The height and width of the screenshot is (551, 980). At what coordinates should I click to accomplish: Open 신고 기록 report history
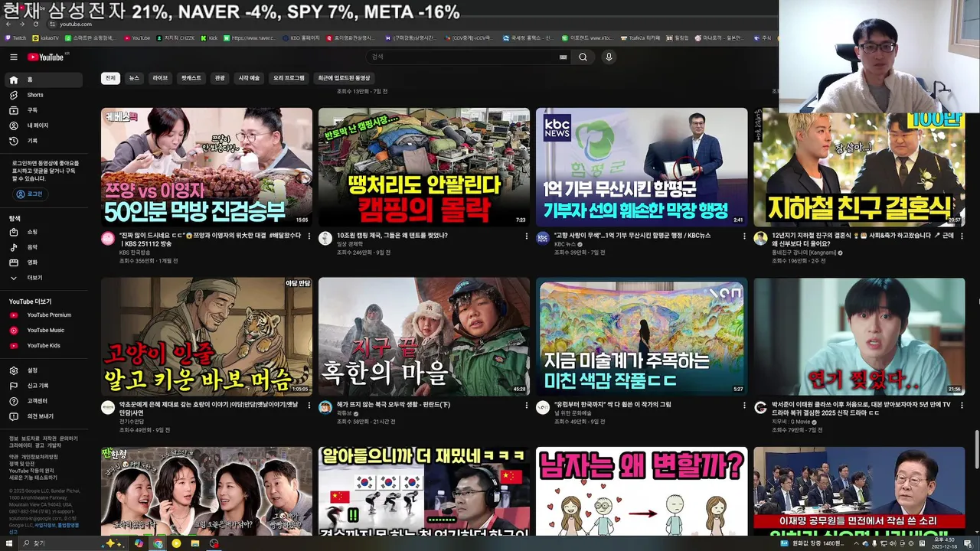[x=44, y=386]
